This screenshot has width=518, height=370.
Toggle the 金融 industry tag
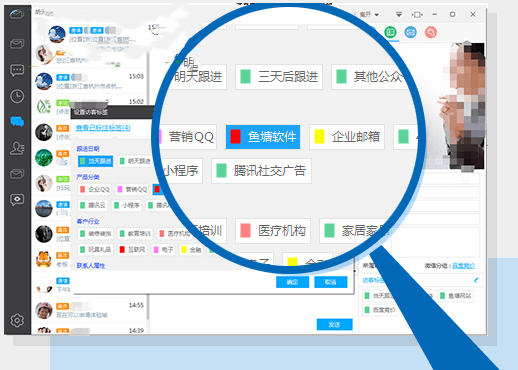point(191,249)
